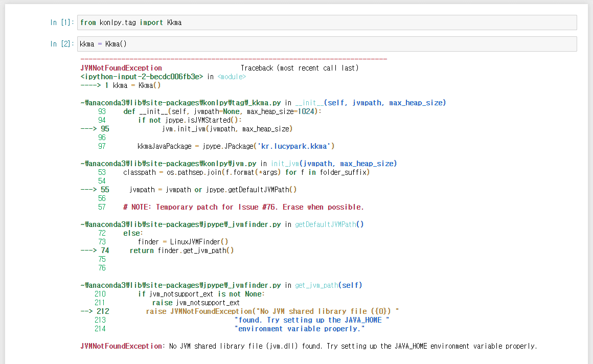593x364 pixels.
Task: Click line 73 with LinuxJVMFinder()
Action: [x=183, y=242]
